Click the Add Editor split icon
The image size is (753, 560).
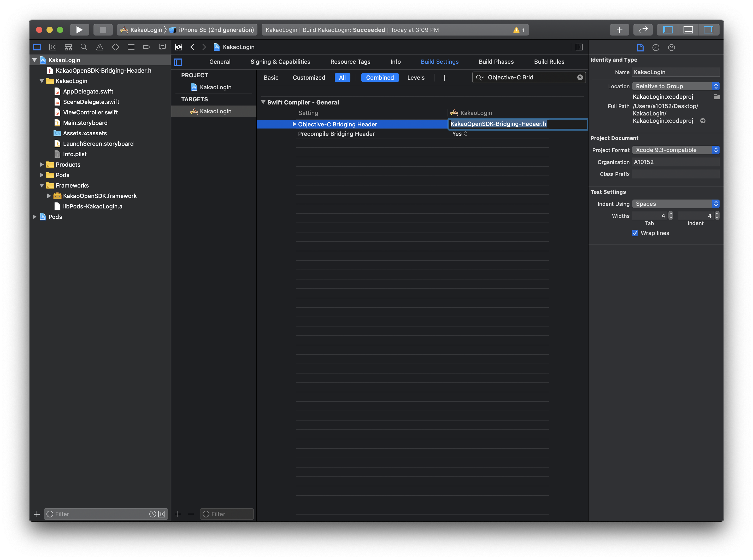(x=579, y=47)
